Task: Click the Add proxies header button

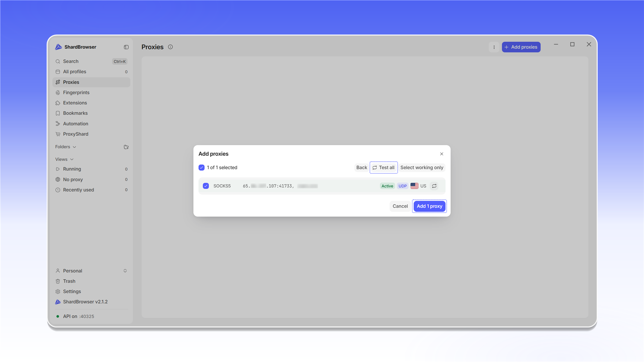Action: (x=521, y=47)
